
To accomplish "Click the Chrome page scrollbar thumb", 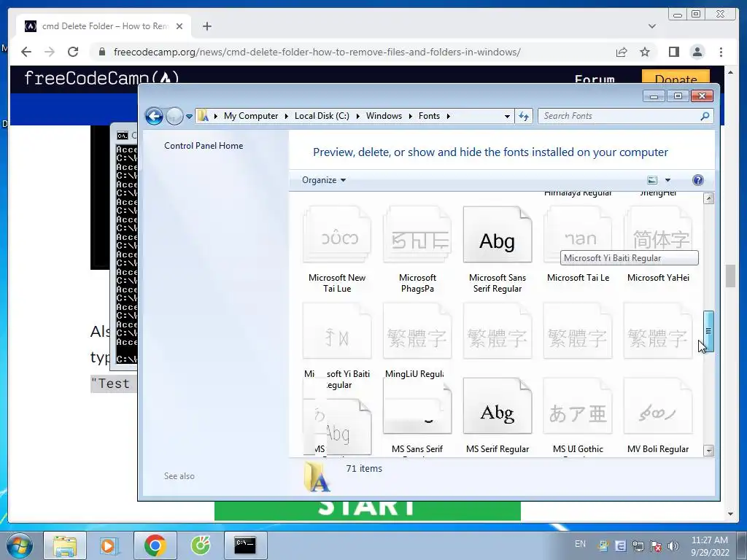I will (730, 276).
